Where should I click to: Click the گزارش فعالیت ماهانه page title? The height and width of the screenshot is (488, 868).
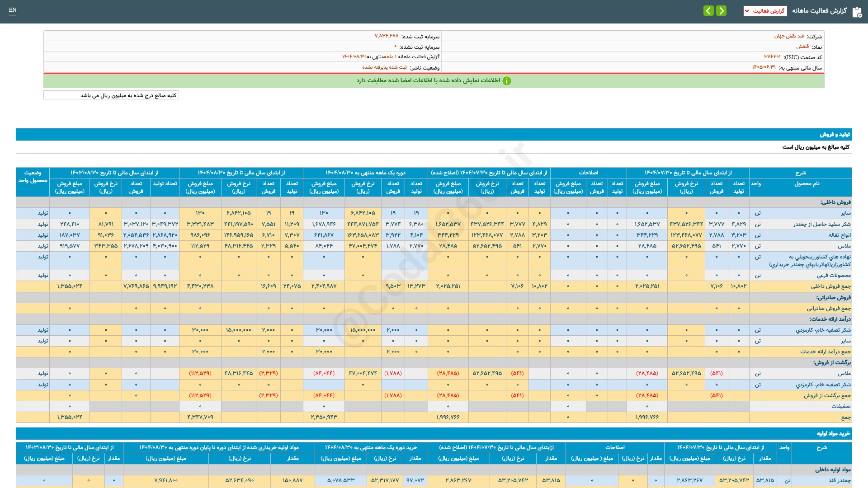pyautogui.click(x=819, y=11)
